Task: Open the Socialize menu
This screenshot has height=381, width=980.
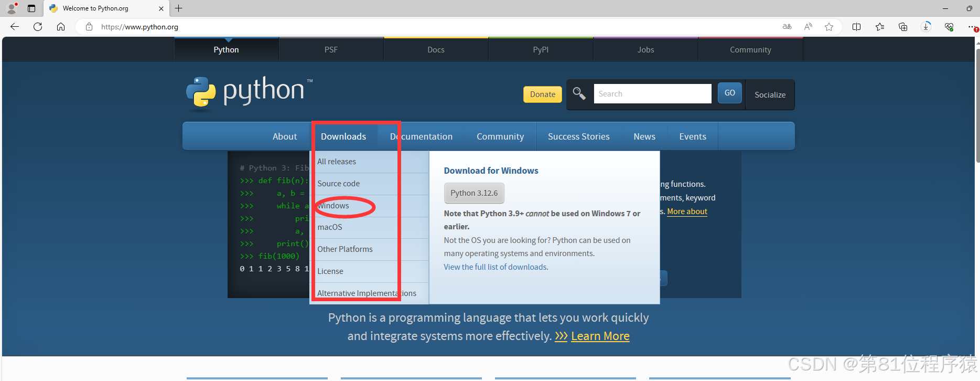Action: (770, 95)
